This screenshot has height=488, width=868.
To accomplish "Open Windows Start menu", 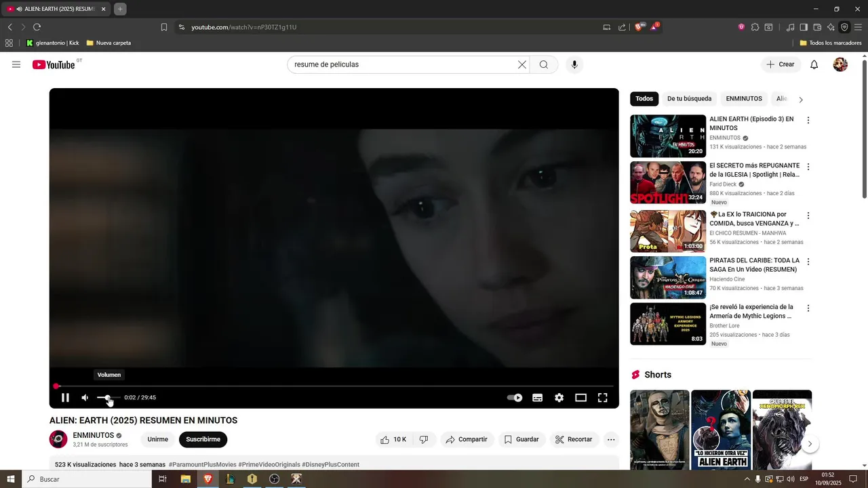I will pos(10,479).
